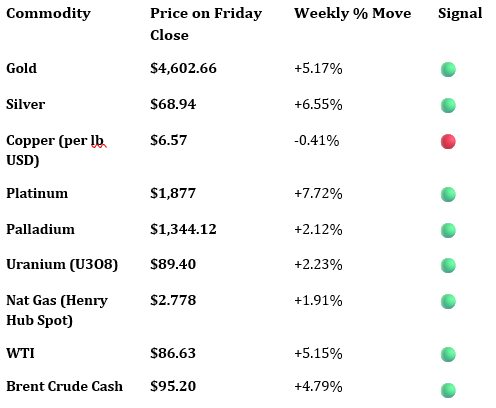Click the Weekly % Move column header
Image resolution: width=496 pixels, height=408 pixels.
[353, 13]
